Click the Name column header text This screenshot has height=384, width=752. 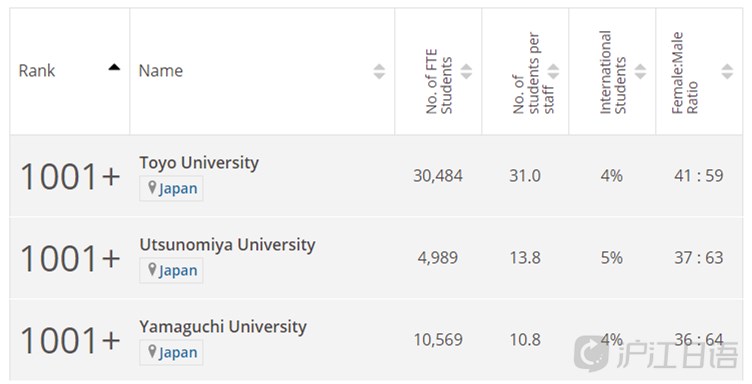pyautogui.click(x=161, y=71)
